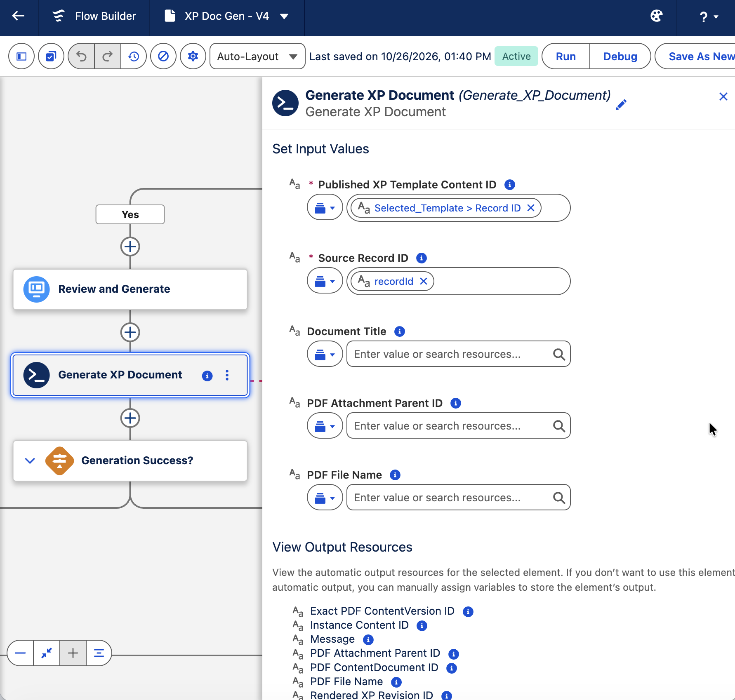Click Save As New Version button
Image resolution: width=735 pixels, height=700 pixels.
[x=695, y=56]
